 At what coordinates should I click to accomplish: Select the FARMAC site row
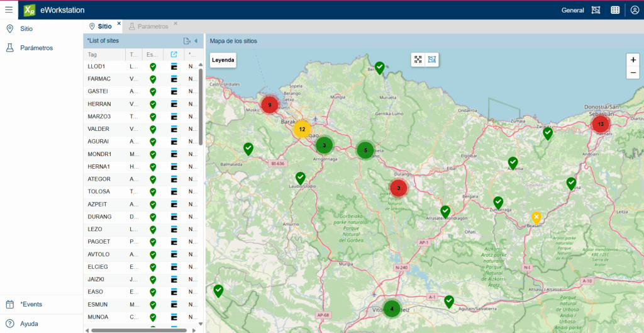click(x=140, y=79)
